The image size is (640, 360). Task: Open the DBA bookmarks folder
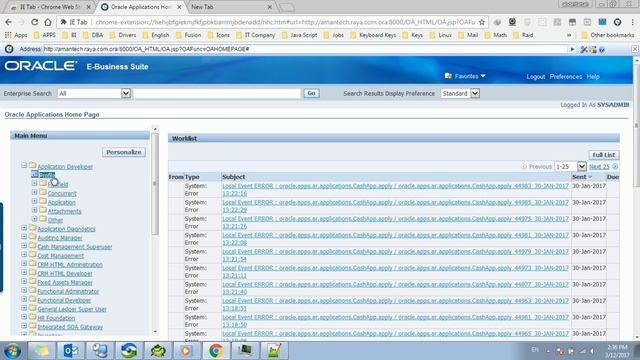point(93,35)
